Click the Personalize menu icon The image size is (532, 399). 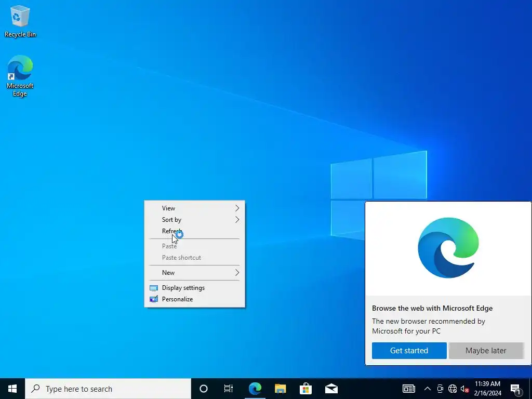[x=154, y=299]
